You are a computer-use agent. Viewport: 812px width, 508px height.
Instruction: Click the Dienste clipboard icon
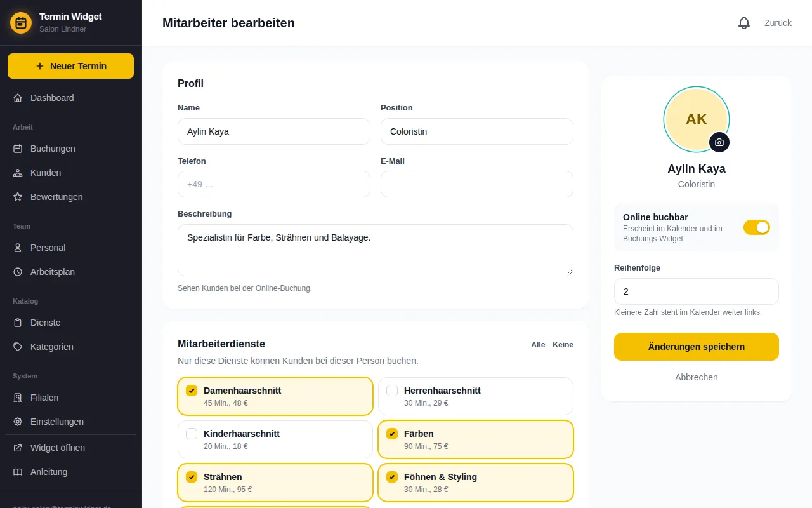tap(18, 323)
